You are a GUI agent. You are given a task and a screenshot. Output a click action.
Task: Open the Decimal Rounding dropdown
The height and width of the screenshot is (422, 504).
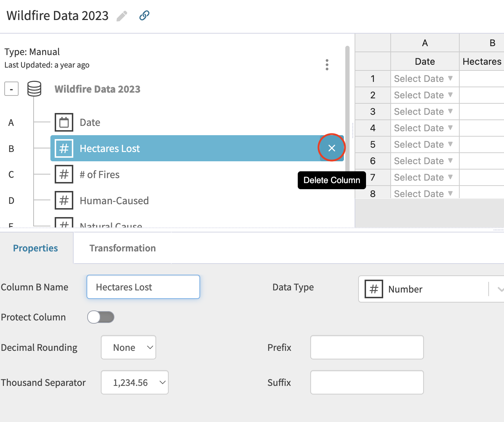point(128,347)
